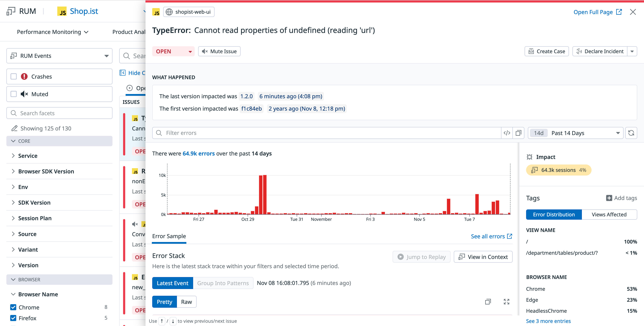Screen dimensions: 644x326
Task: Expand the Browser SDK Version facet
Action: point(46,171)
